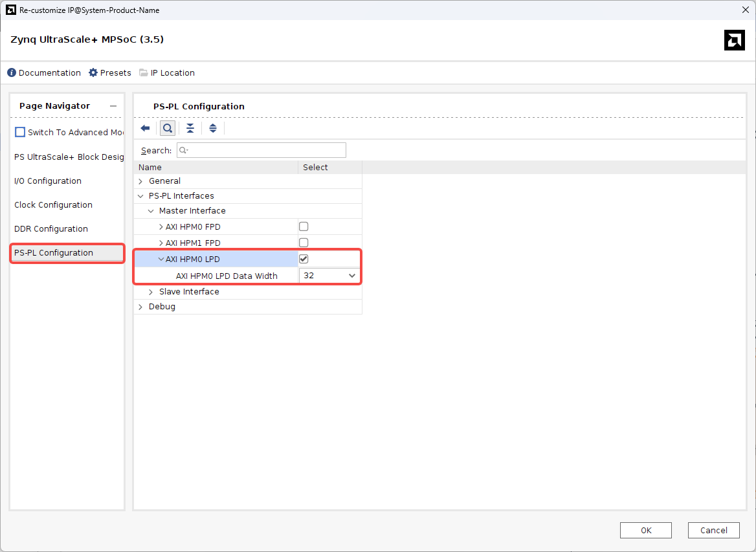This screenshot has width=756, height=552.
Task: Click the back arrow toolbar icon
Action: pos(145,128)
